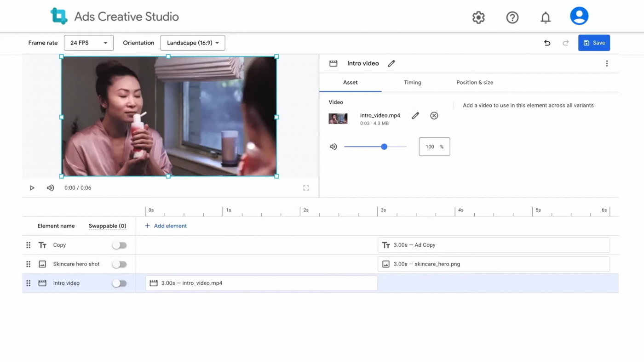Edit intro_video.mp4 asset with pencil icon
This screenshot has height=362, width=644.
tap(415, 116)
